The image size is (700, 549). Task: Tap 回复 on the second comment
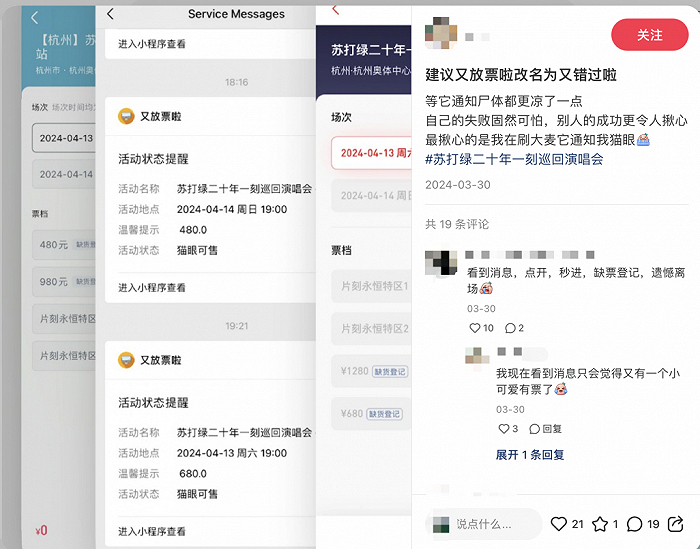pos(546,429)
